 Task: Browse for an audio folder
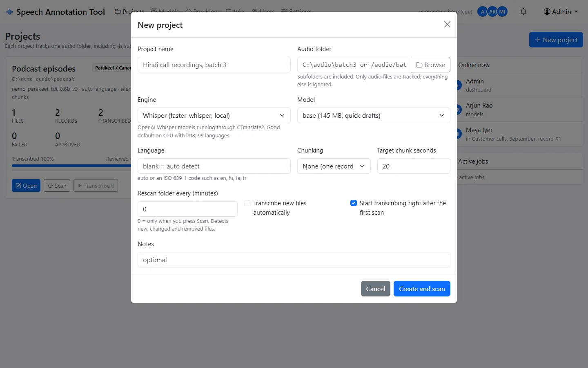[x=430, y=65]
